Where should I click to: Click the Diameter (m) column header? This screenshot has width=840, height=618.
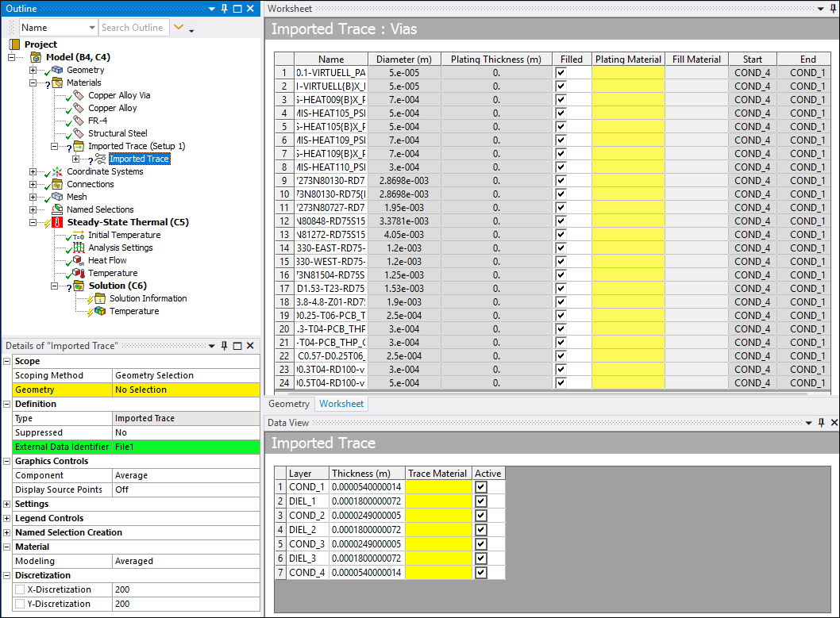(404, 59)
